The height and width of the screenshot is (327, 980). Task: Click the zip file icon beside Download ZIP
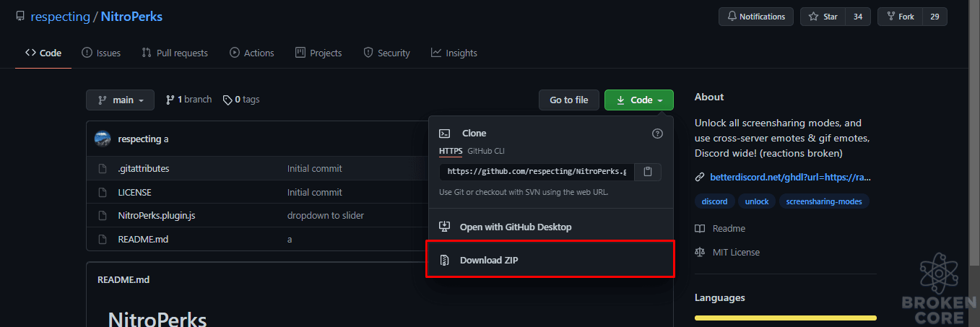pyautogui.click(x=446, y=260)
